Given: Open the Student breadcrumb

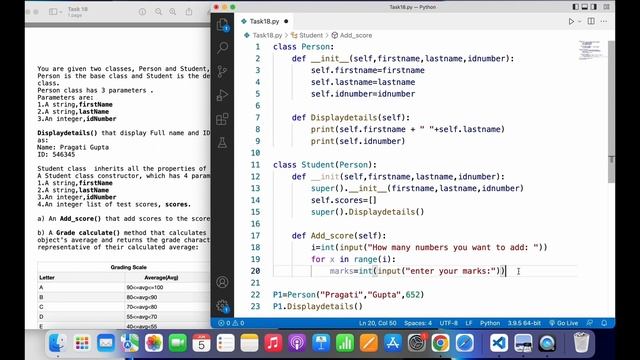Looking at the screenshot, I should pyautogui.click(x=307, y=36).
